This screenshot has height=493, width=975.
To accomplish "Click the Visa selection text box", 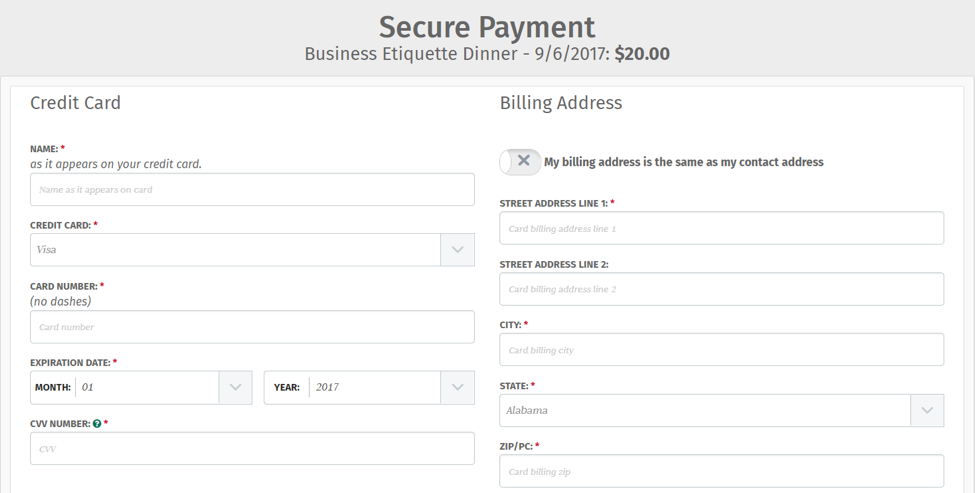I will click(236, 249).
